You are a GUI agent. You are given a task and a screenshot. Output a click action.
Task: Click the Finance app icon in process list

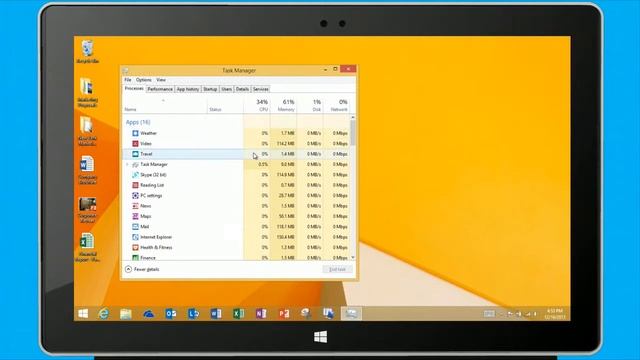point(135,258)
